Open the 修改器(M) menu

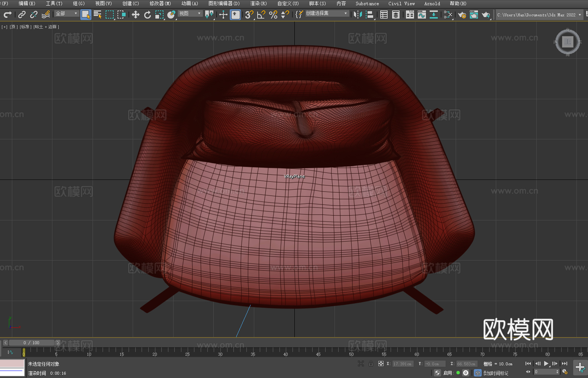click(x=160, y=4)
